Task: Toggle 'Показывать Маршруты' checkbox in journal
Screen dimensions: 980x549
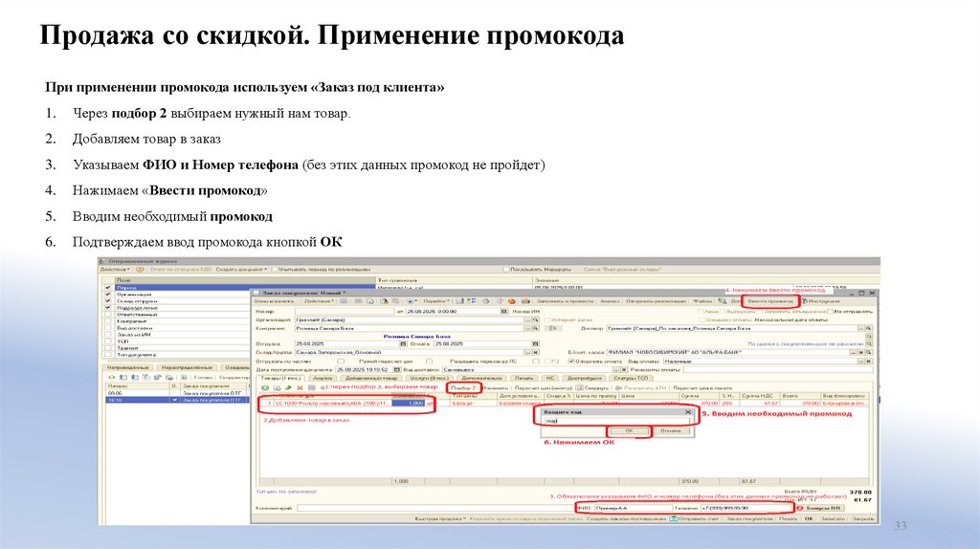Action: click(505, 269)
